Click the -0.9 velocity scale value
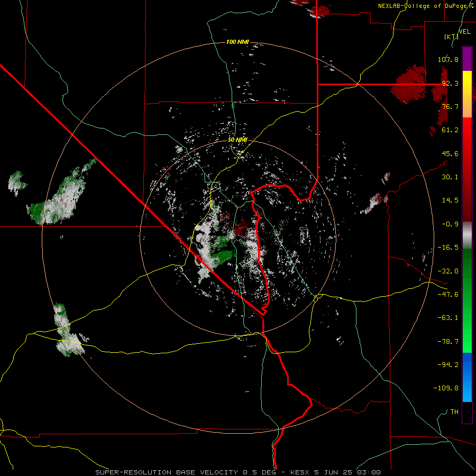The height and width of the screenshot is (476, 476). (450, 224)
